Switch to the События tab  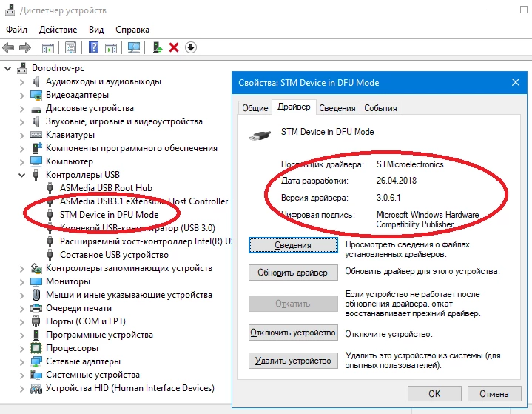click(380, 108)
